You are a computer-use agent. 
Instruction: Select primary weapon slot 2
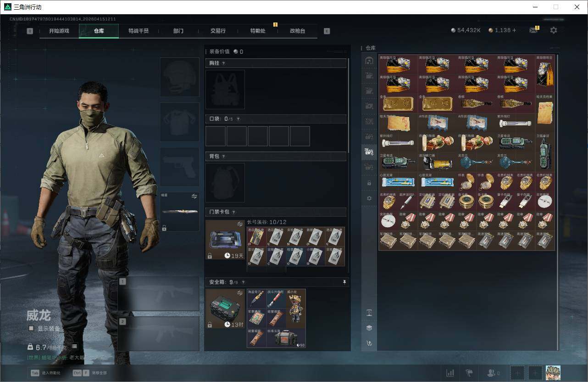coord(158,334)
